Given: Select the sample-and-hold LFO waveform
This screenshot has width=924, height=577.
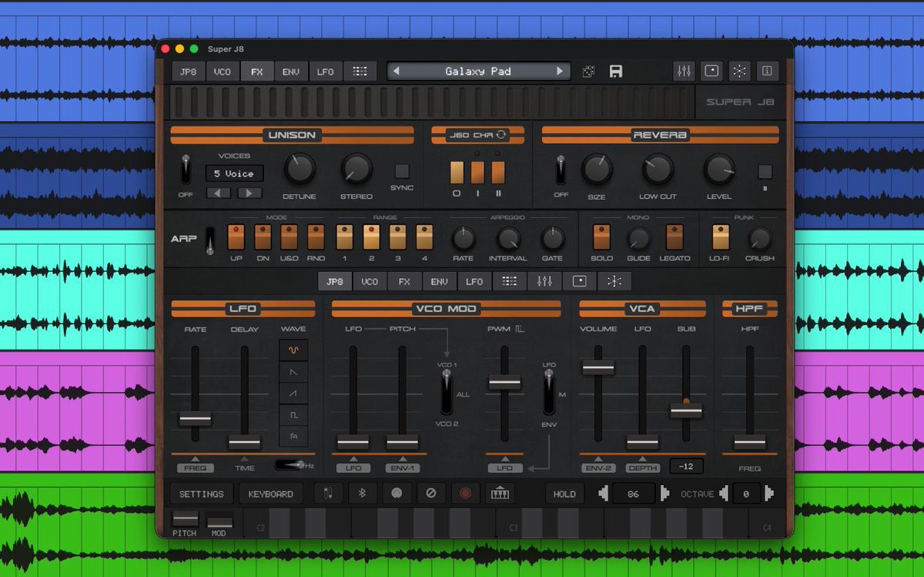Looking at the screenshot, I should (x=293, y=437).
